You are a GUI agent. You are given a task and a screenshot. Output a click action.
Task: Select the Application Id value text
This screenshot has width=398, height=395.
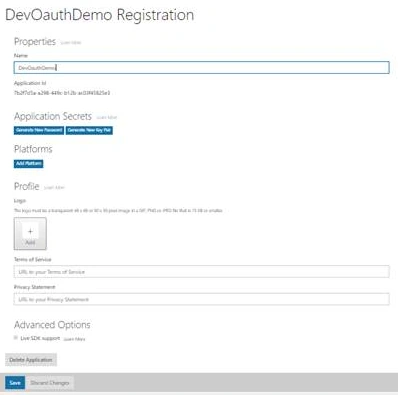(62, 93)
